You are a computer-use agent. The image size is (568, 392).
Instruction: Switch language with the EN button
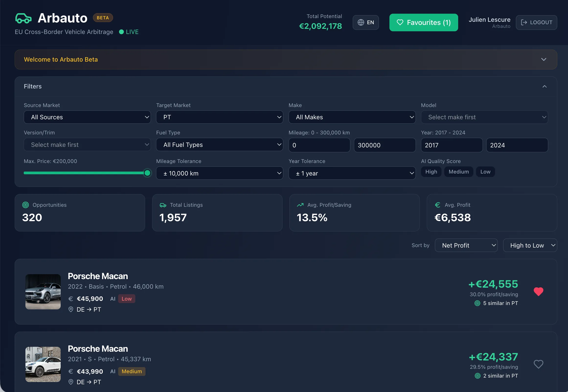365,22
